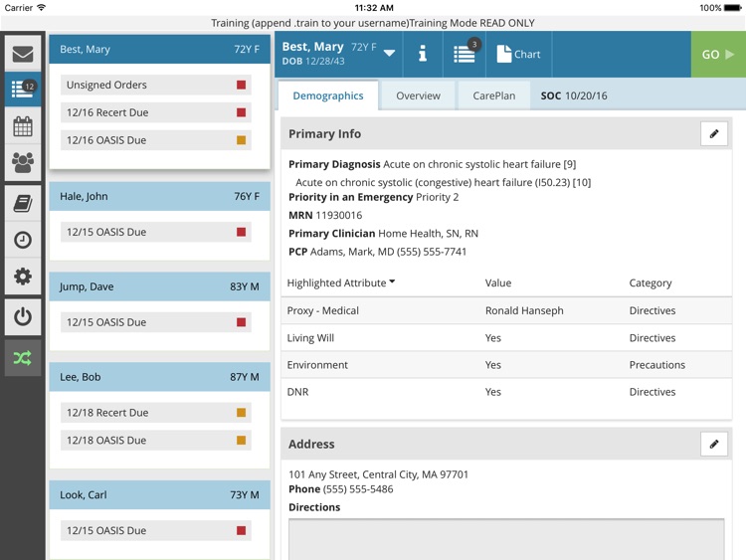Click Ronald Hanseph proxy value
Screen dimensions: 746x560
524,310
